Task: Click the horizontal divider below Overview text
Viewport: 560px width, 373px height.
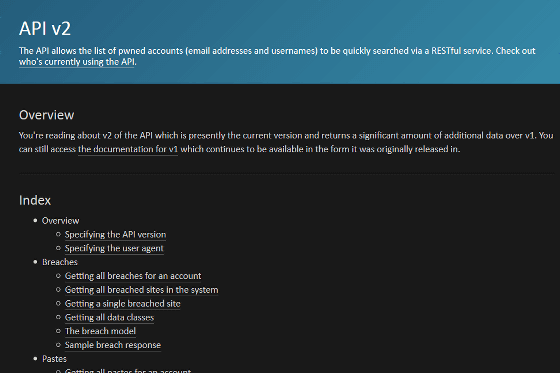Action: (x=286, y=174)
